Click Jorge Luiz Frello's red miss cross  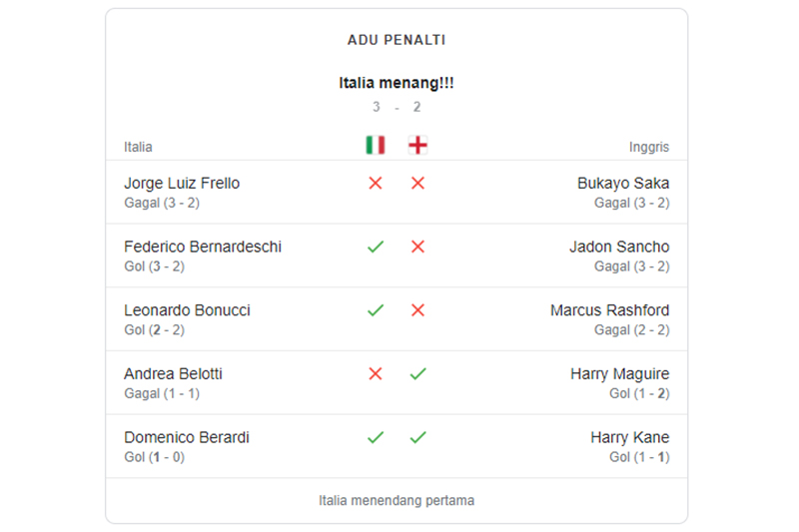pos(376,184)
